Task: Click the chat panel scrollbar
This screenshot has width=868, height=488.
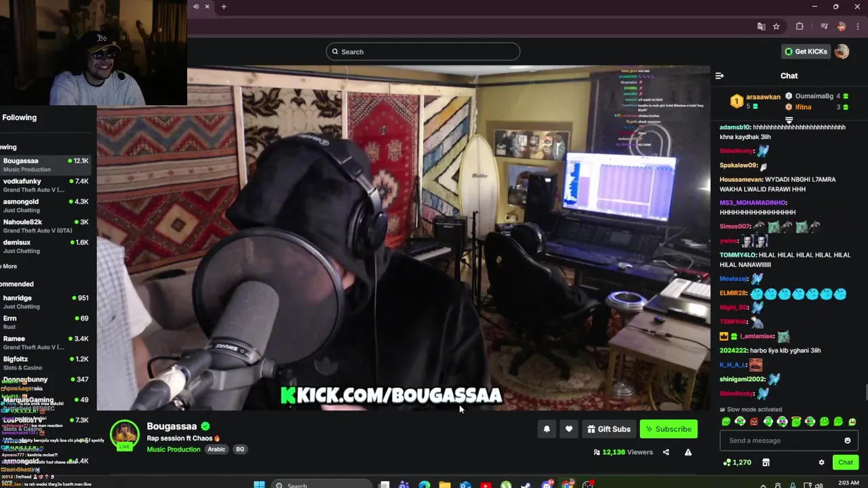Action: 865,393
